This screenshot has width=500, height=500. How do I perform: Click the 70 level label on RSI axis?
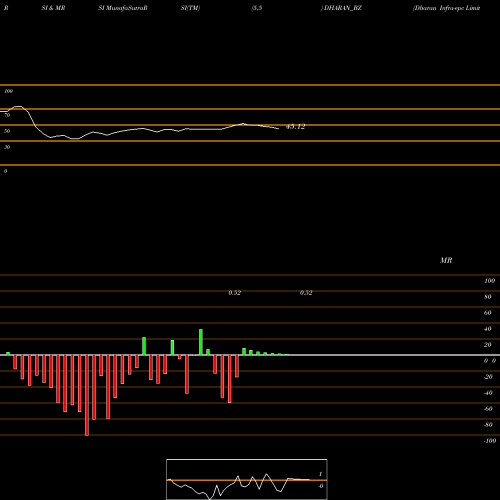(7, 115)
